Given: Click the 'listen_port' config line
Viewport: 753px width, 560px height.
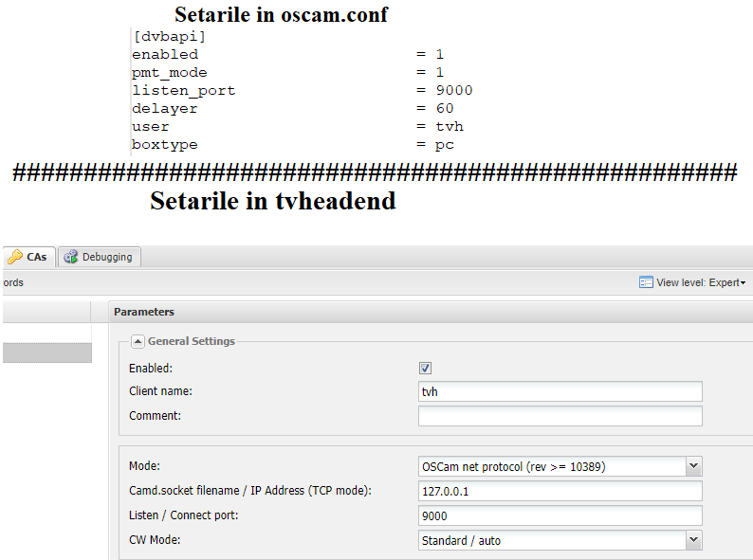Looking at the screenshot, I should click(x=303, y=90).
